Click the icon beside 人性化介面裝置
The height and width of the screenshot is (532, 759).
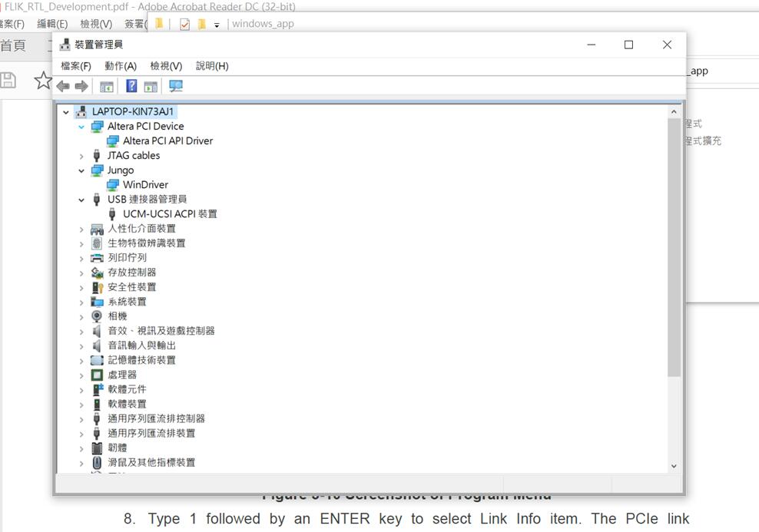click(x=97, y=229)
